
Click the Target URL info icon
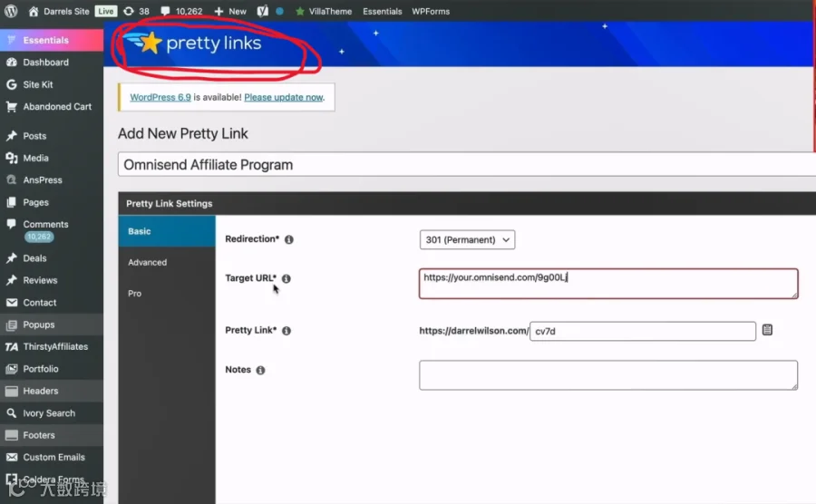click(x=287, y=279)
